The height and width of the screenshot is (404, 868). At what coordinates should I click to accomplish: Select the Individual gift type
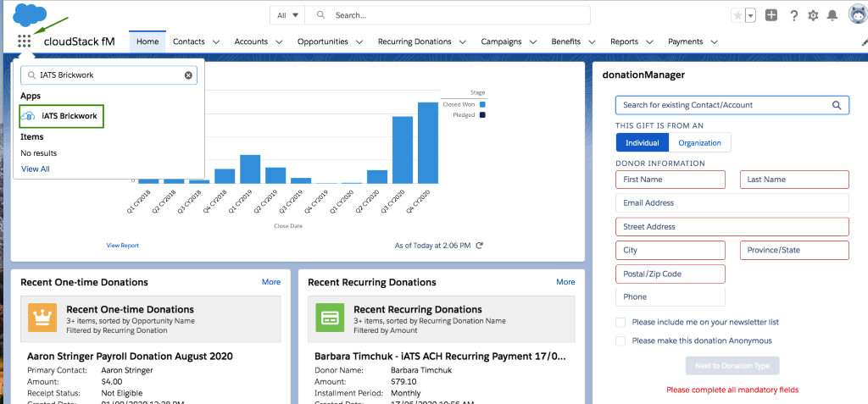[643, 143]
